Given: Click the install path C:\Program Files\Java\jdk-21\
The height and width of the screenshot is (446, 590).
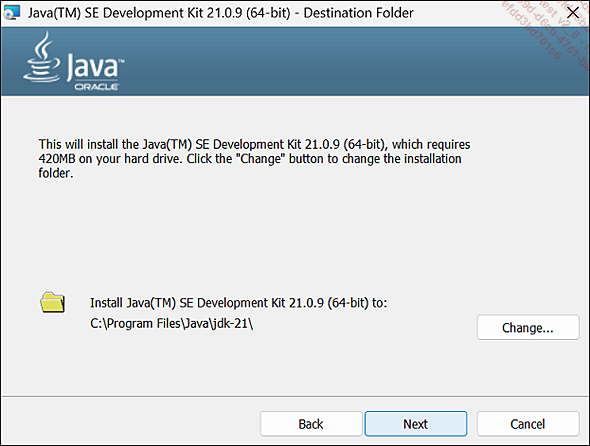Looking at the screenshot, I should [172, 323].
